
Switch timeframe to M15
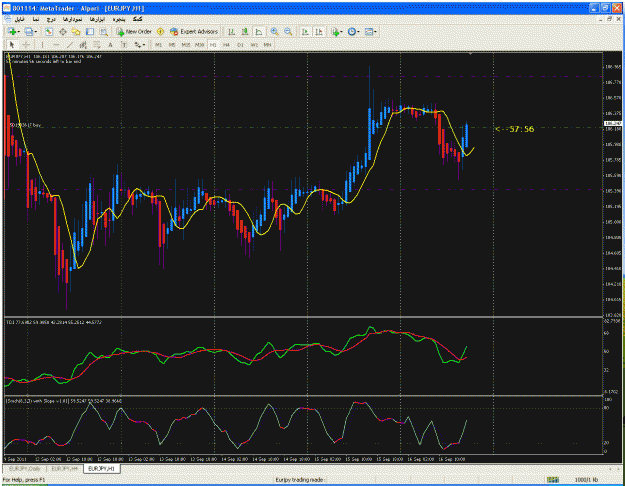186,45
